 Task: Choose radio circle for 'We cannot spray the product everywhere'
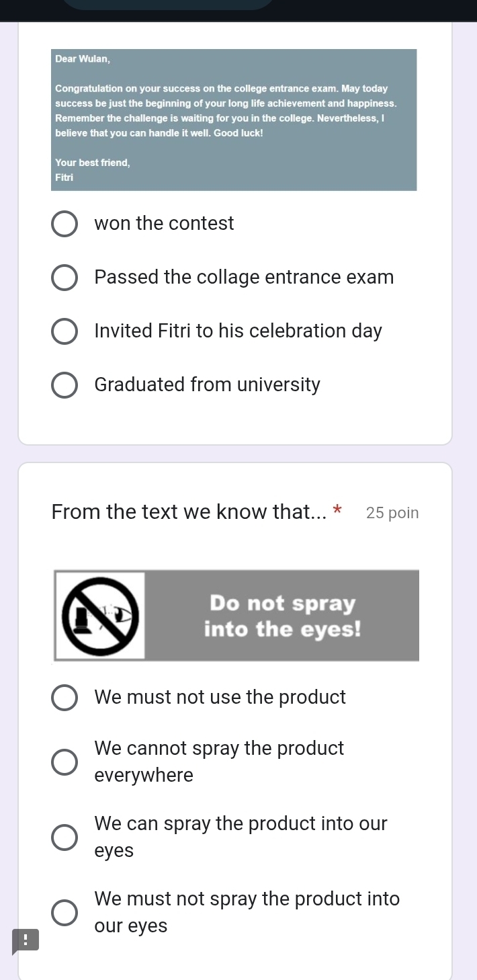tap(64, 762)
